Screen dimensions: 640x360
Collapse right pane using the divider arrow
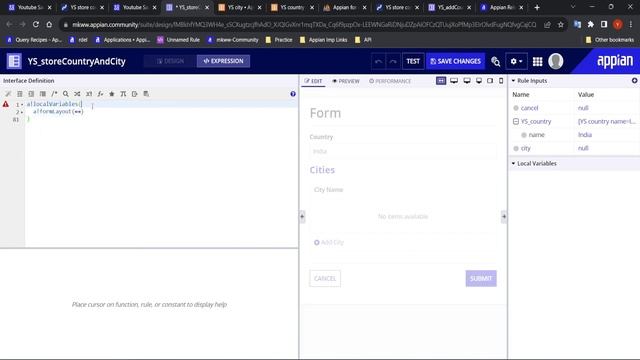[504, 216]
